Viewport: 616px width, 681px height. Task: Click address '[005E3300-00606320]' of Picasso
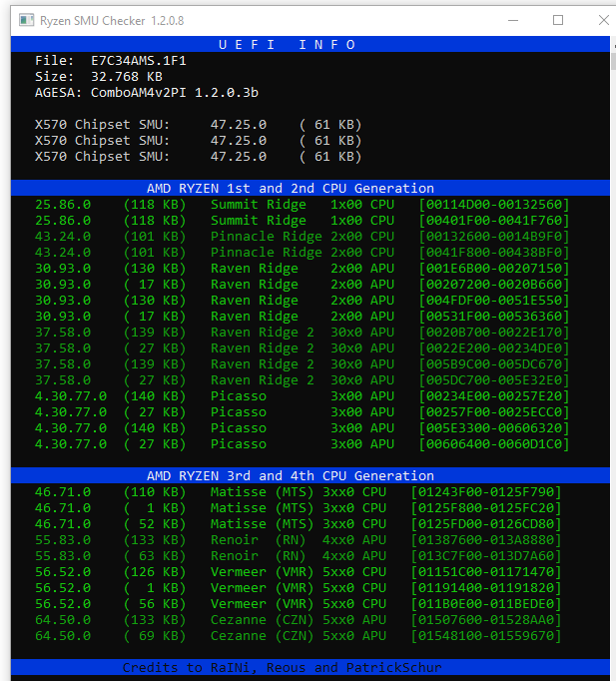[494, 428]
